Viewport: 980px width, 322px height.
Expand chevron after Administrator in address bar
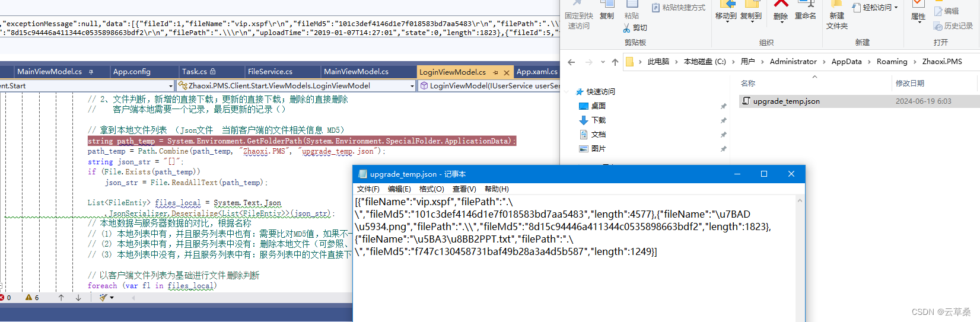pos(824,62)
